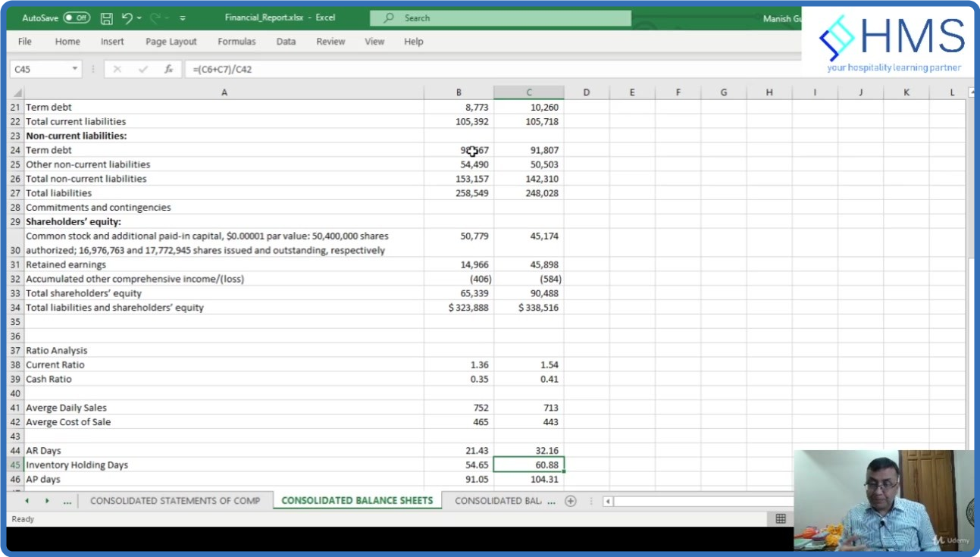Open the Review ribbon tab
980x557 pixels.
[330, 42]
